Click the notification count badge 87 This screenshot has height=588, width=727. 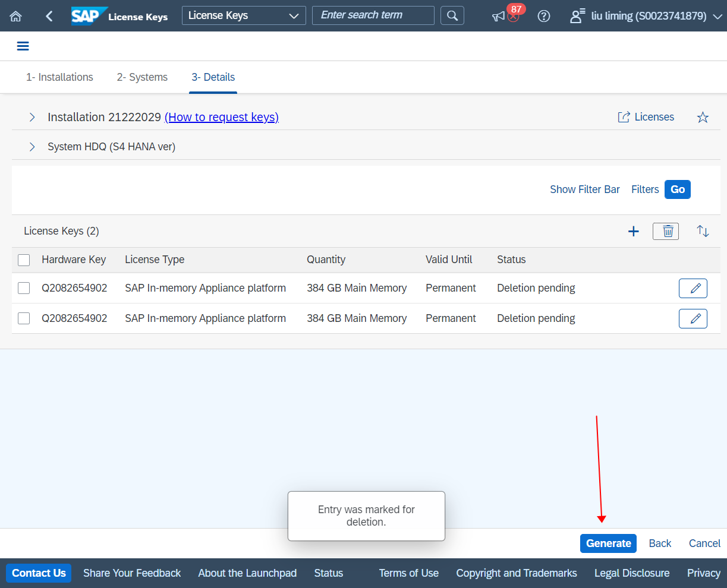pyautogui.click(x=516, y=9)
